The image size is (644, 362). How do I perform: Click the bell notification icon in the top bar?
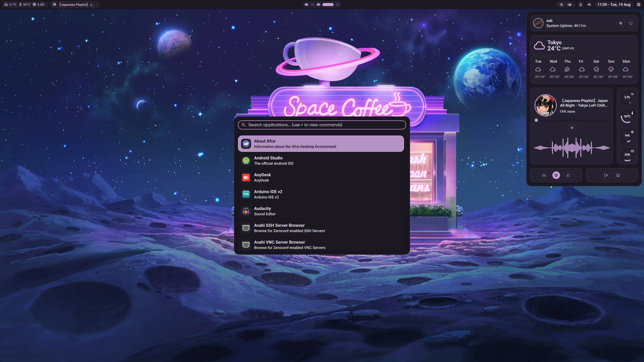click(x=581, y=5)
